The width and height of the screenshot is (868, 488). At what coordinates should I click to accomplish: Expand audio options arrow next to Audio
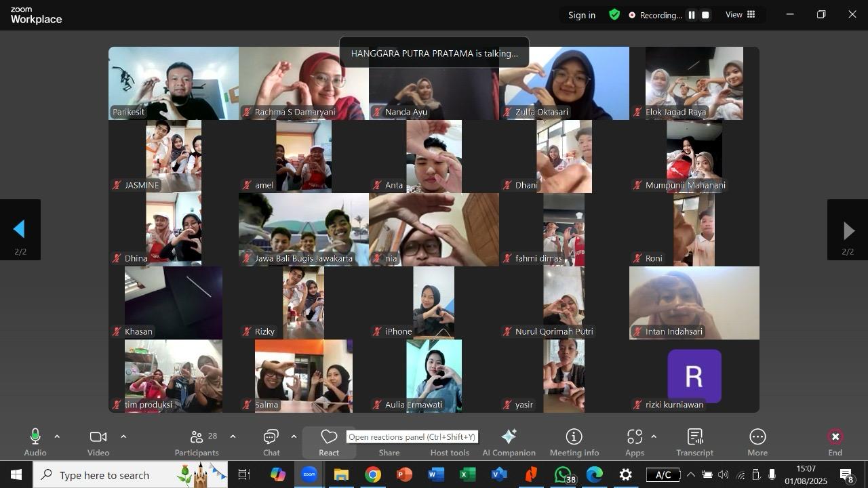point(57,436)
